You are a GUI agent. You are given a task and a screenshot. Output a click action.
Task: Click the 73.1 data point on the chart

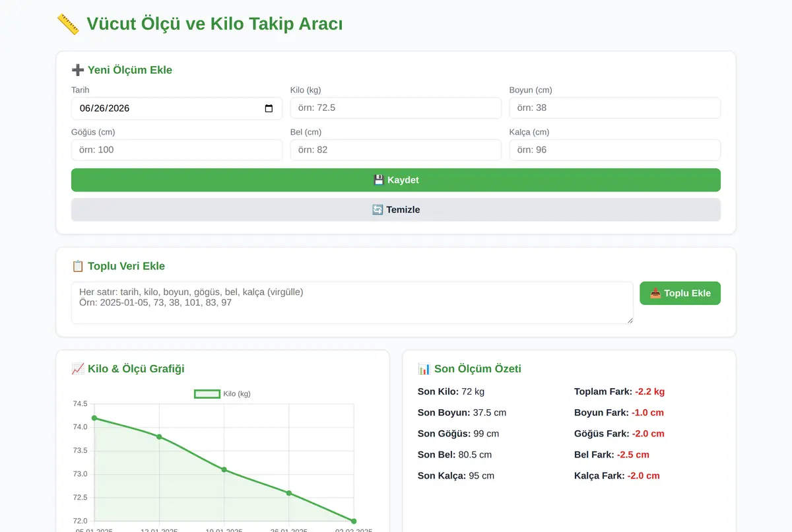[224, 469]
